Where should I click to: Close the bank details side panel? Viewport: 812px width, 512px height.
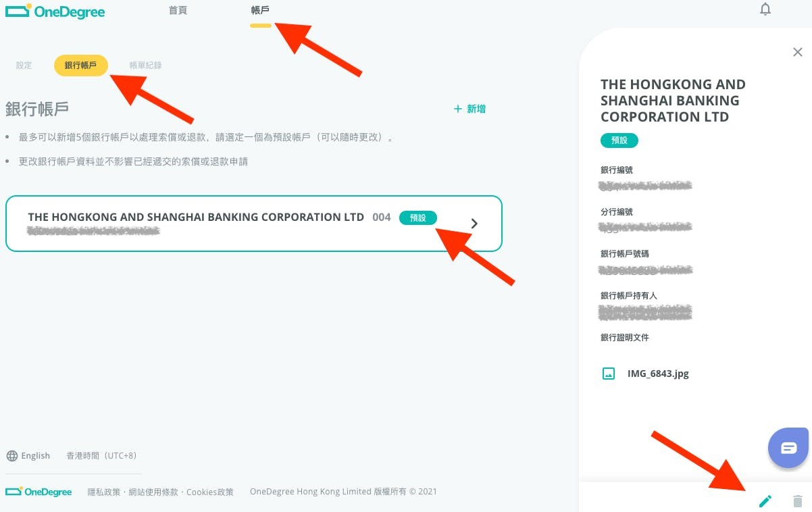(798, 52)
